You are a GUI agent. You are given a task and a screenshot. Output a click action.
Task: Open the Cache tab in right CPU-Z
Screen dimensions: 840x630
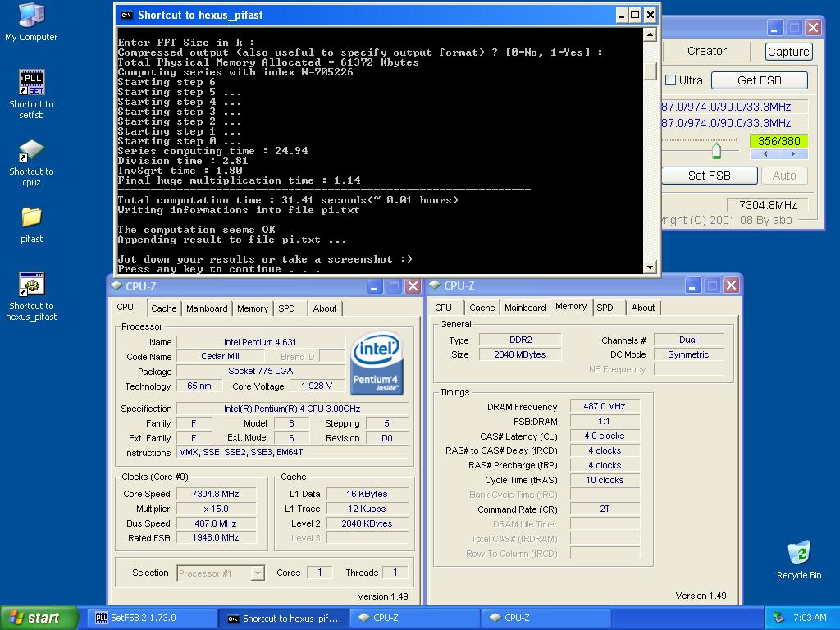coord(482,308)
